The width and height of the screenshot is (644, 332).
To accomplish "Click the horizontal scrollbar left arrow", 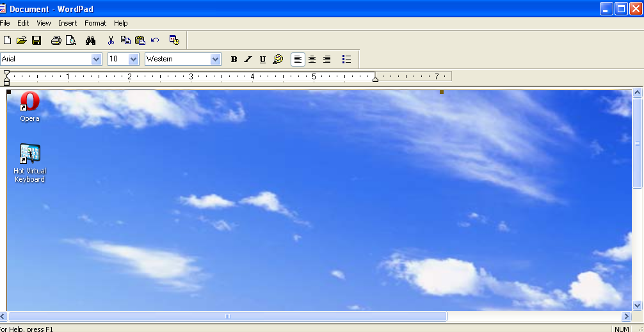I will 3,316.
